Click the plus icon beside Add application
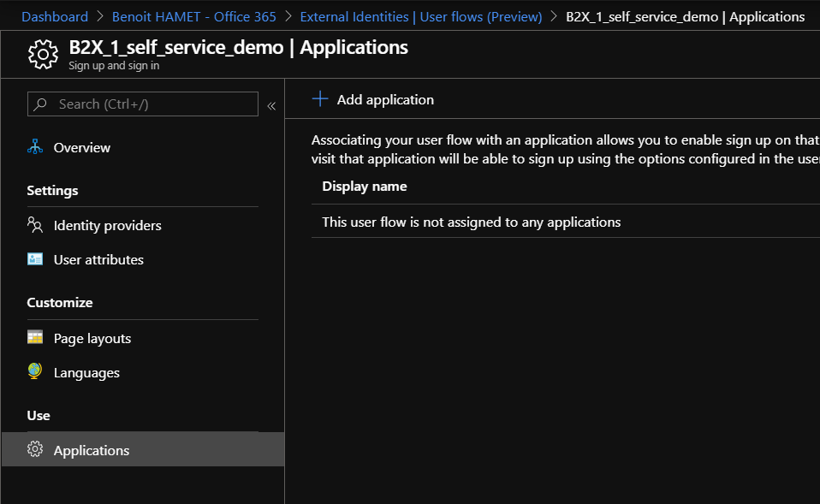 pyautogui.click(x=320, y=99)
